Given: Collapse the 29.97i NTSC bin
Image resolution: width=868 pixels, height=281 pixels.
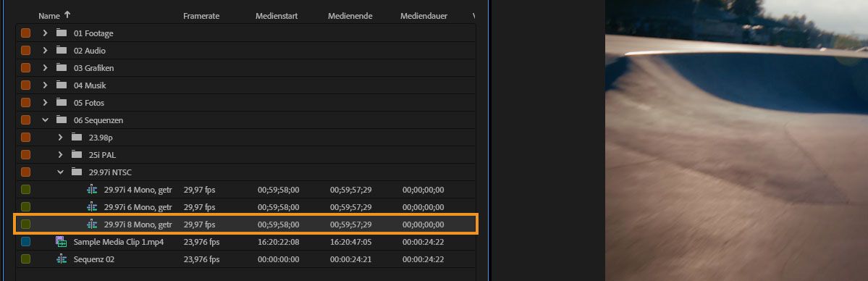Looking at the screenshot, I should click(60, 172).
